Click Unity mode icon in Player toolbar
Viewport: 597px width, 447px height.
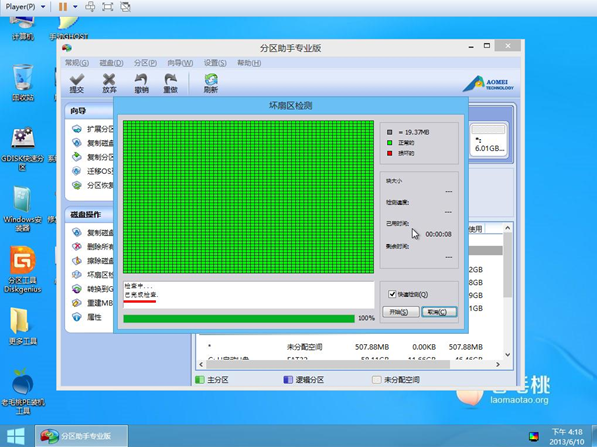click(x=125, y=6)
